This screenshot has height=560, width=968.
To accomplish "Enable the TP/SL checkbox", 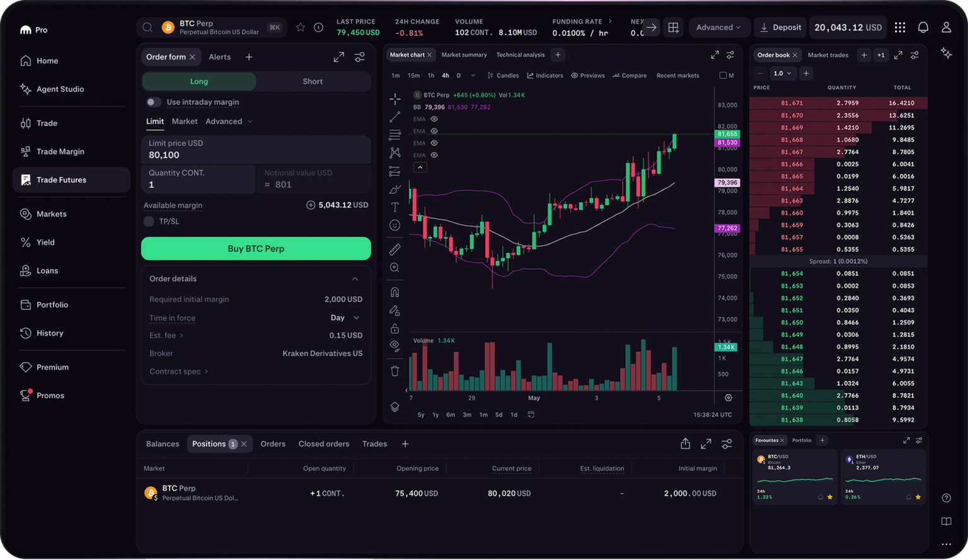I will tap(149, 222).
